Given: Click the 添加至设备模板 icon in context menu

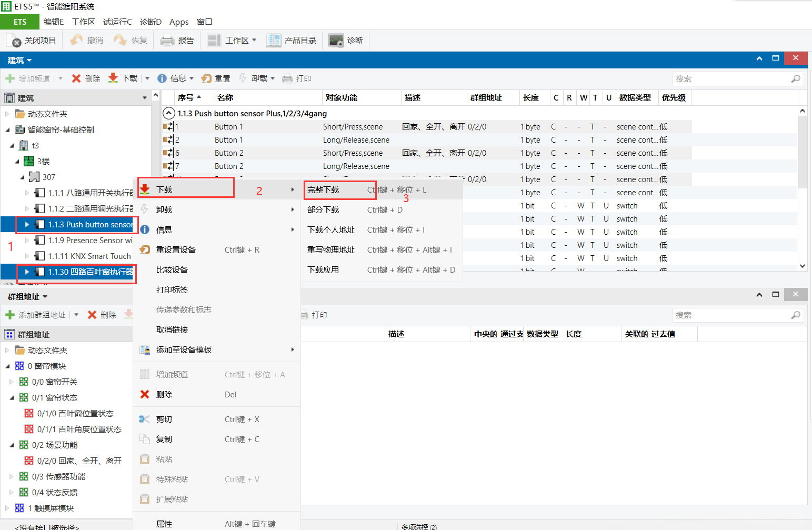Looking at the screenshot, I should click(x=145, y=349).
